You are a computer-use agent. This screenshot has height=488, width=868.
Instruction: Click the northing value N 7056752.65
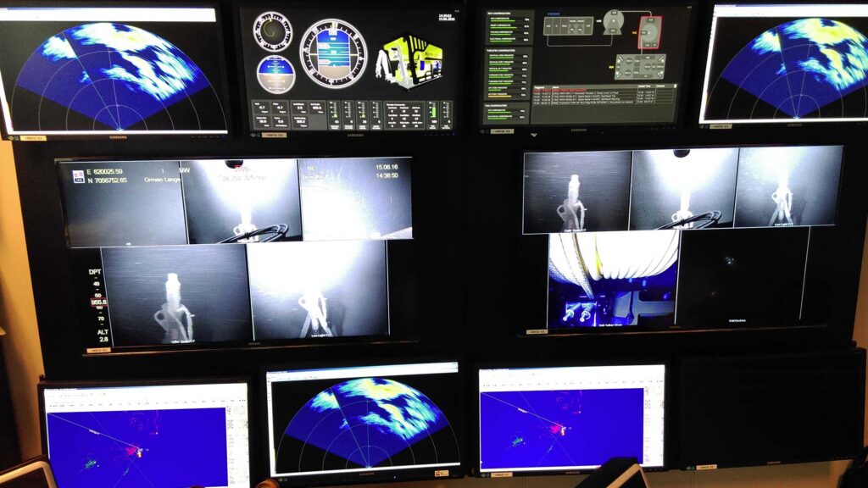tap(107, 180)
